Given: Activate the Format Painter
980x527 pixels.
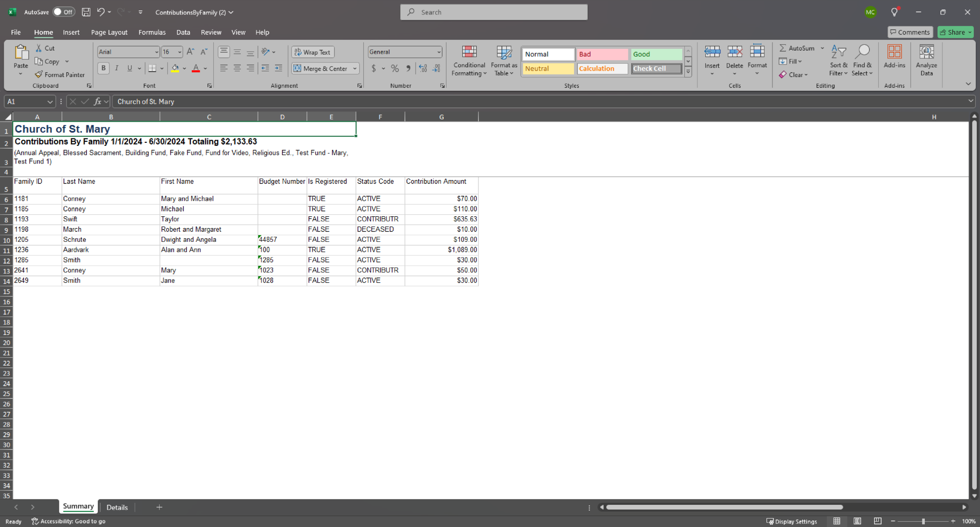Looking at the screenshot, I should pyautogui.click(x=60, y=74).
